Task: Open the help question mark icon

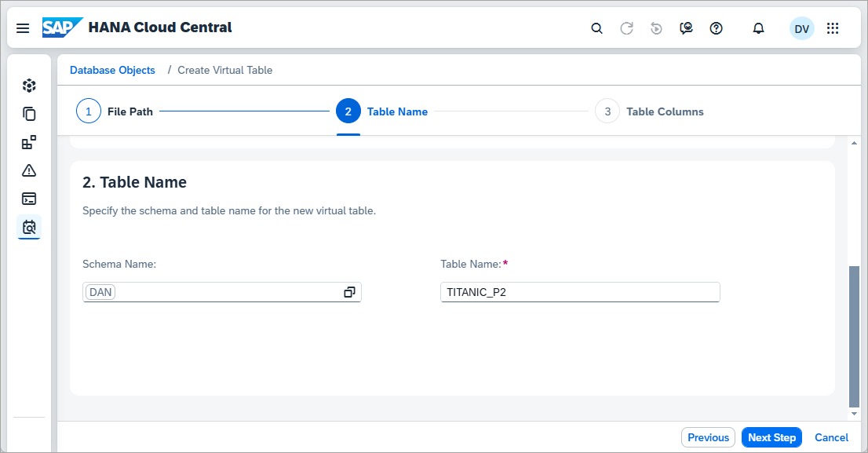Action: point(716,28)
